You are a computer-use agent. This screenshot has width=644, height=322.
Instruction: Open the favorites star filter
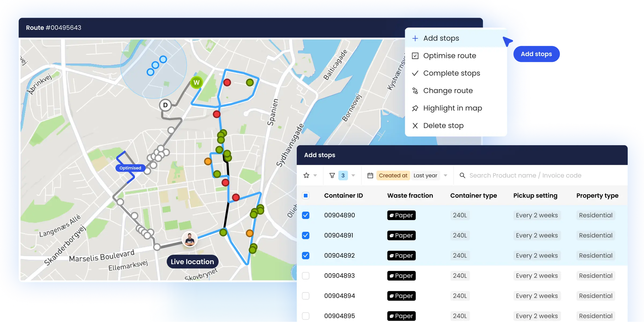(x=306, y=175)
